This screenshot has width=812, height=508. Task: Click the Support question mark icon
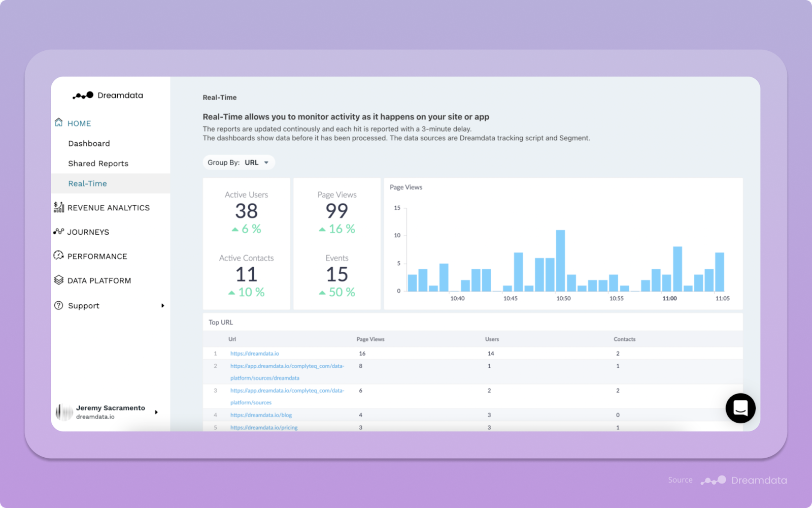58,305
